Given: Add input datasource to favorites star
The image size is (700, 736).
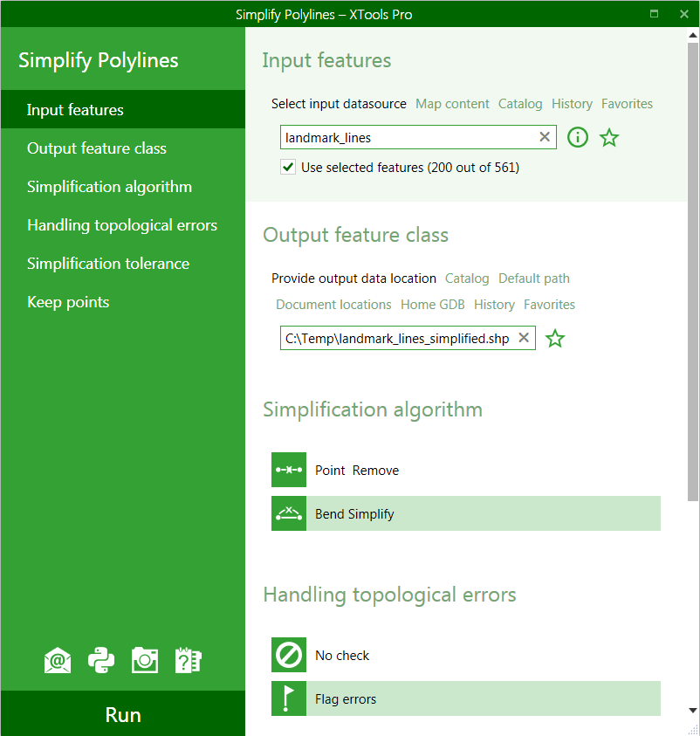Looking at the screenshot, I should [609, 138].
